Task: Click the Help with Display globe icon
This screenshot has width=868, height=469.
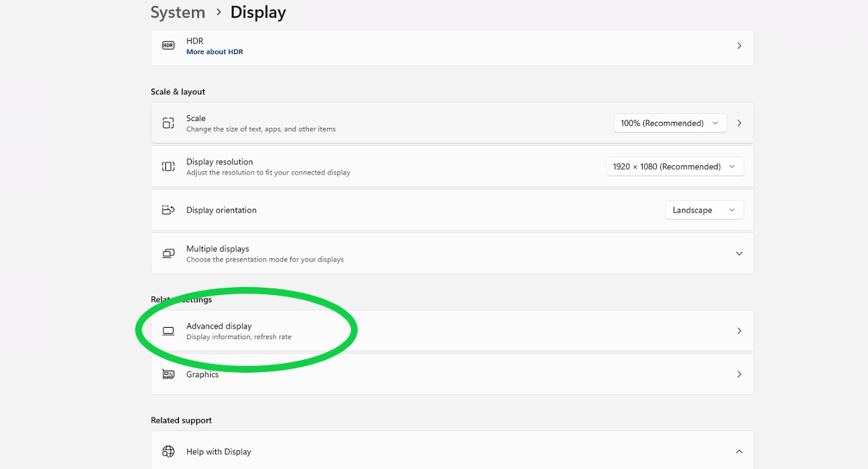Action: coord(168,452)
